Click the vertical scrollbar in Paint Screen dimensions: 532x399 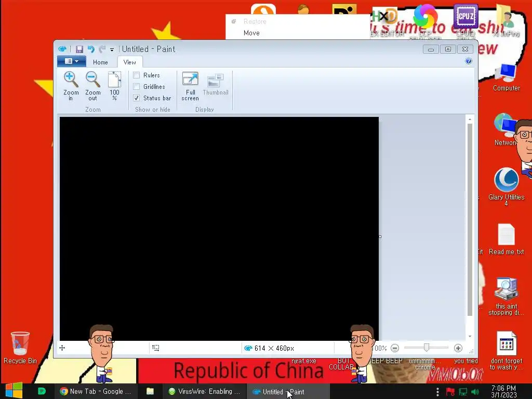point(470,220)
